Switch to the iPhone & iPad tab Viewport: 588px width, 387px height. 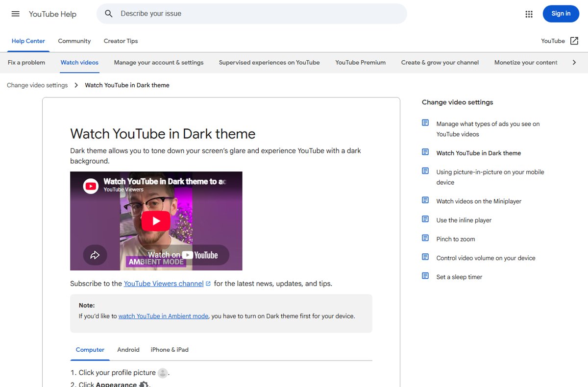170,350
